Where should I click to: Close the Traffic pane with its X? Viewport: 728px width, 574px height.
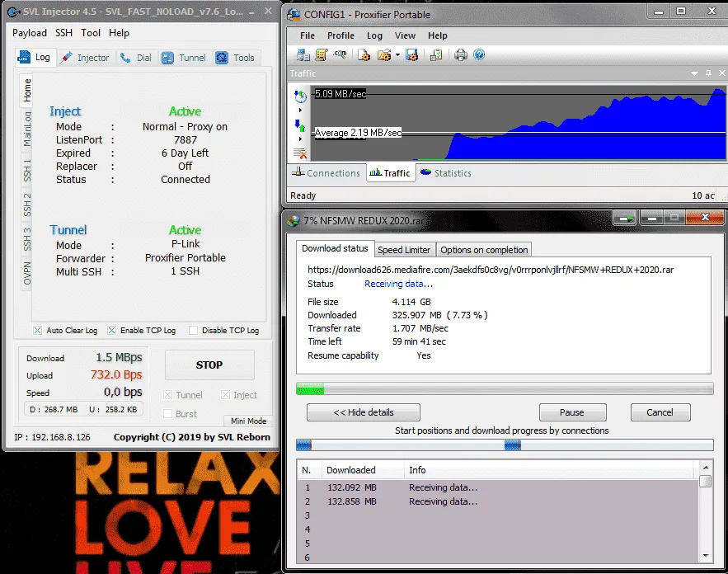(722, 73)
